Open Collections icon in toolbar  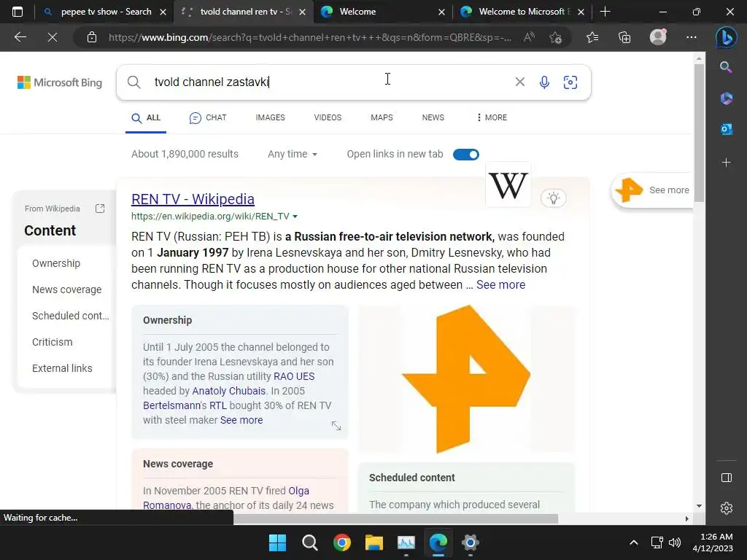point(624,37)
